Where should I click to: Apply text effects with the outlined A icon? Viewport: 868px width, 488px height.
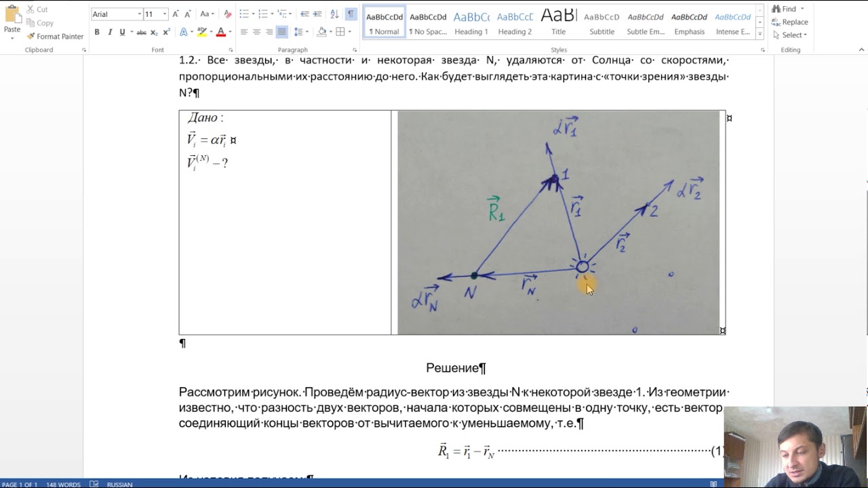184,32
